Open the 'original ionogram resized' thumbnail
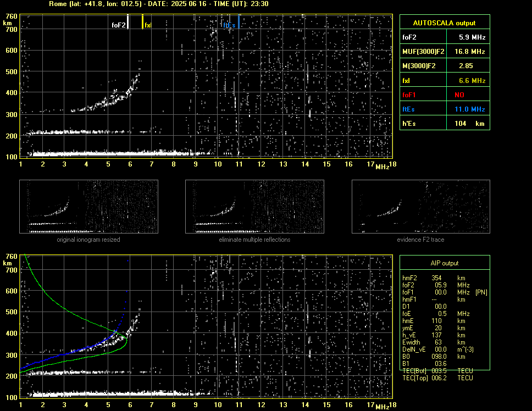532x411 pixels. pyautogui.click(x=88, y=207)
